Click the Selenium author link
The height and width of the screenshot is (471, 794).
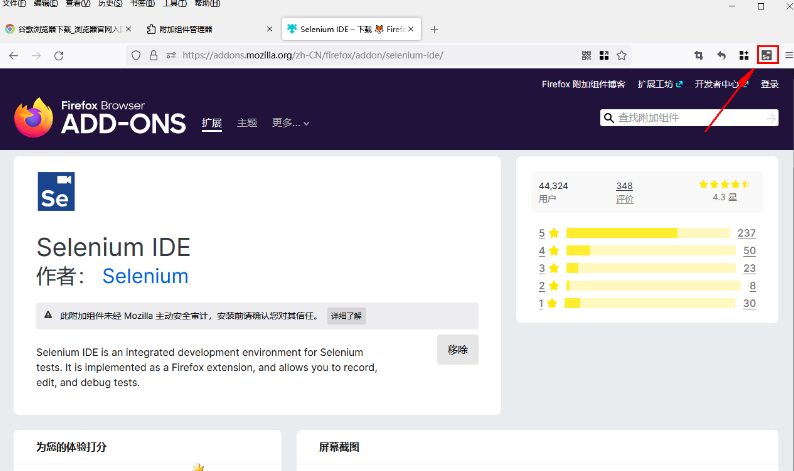[x=145, y=276]
